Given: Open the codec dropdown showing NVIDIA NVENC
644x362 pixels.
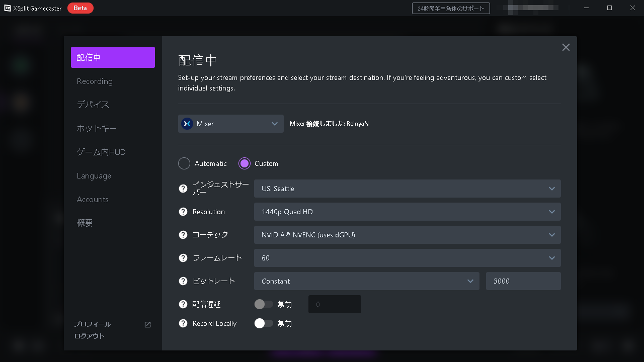Looking at the screenshot, I should click(408, 235).
